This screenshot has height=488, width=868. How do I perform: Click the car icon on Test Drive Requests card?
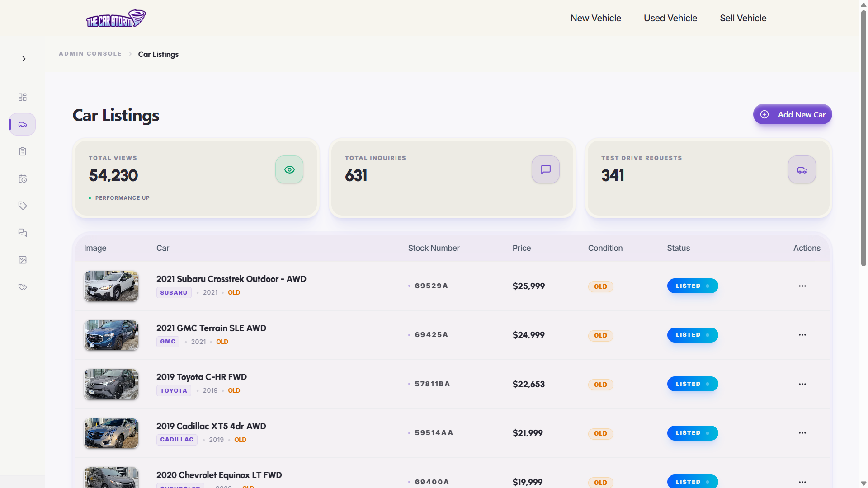pyautogui.click(x=802, y=169)
